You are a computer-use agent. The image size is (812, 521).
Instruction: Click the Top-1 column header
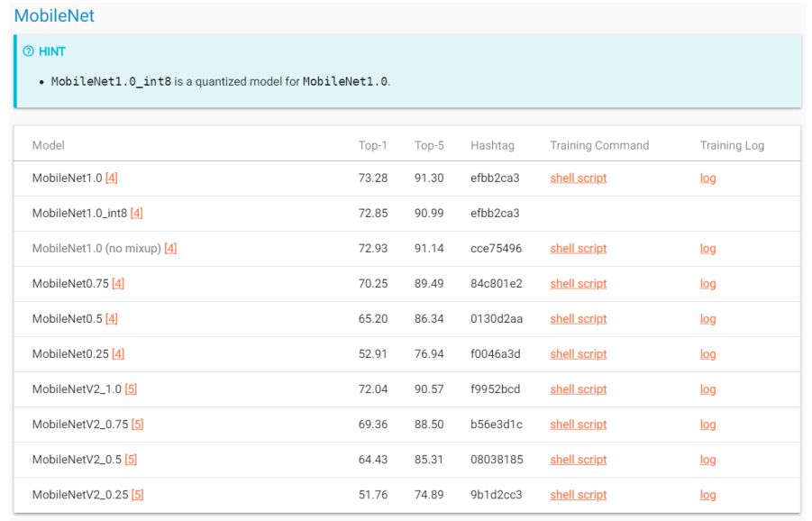point(372,145)
